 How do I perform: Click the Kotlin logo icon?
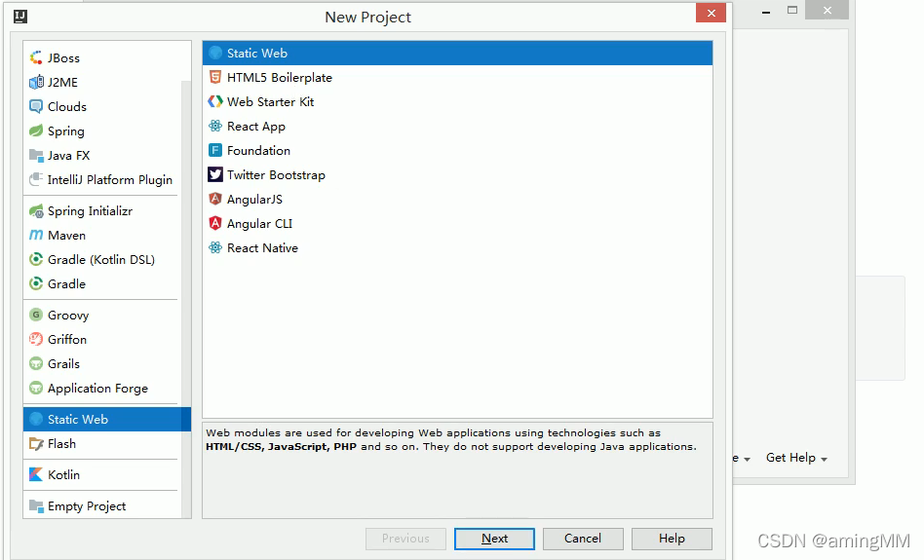point(36,474)
